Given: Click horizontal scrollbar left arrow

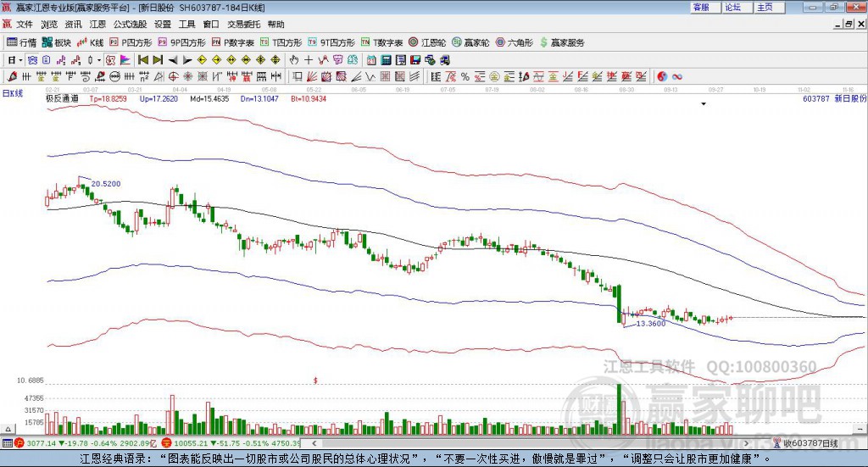Looking at the screenshot, I should pyautogui.click(x=314, y=443).
